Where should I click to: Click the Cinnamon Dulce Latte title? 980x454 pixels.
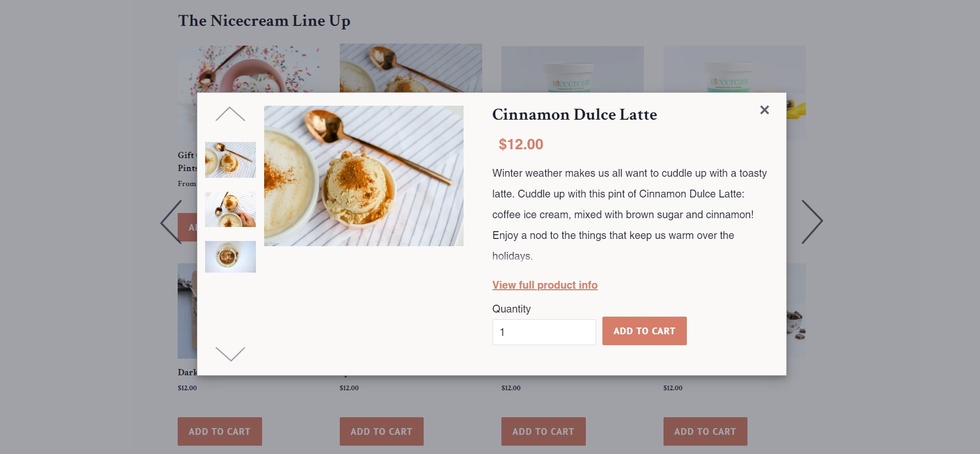point(574,115)
